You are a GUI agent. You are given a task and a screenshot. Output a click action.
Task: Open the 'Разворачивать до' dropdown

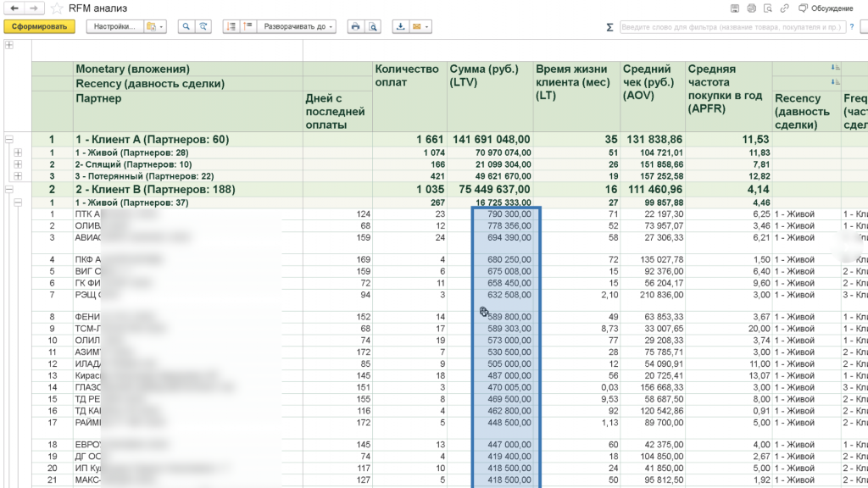coord(298,26)
